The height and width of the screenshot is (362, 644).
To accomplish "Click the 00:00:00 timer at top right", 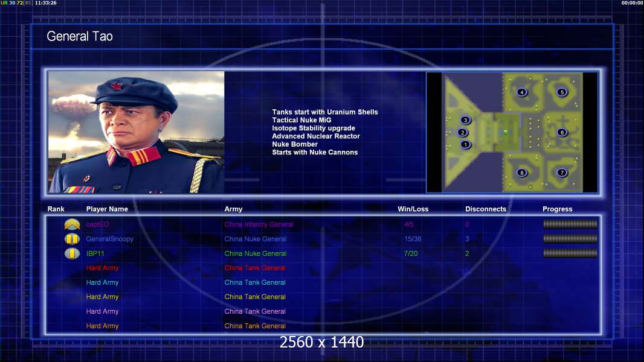I will point(633,3).
